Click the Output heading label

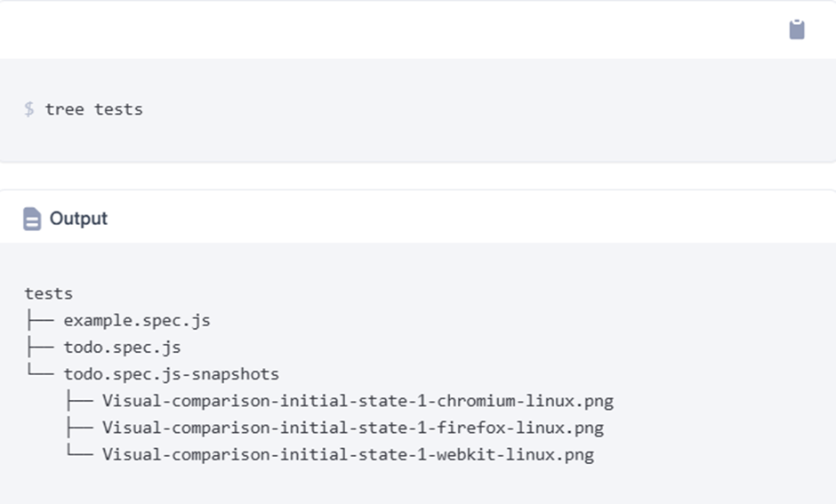78,219
